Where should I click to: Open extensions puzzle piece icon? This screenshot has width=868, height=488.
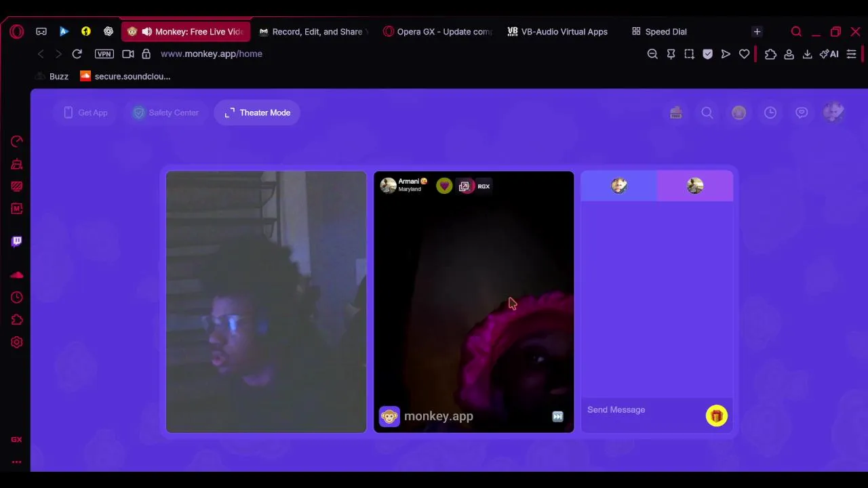pos(770,54)
